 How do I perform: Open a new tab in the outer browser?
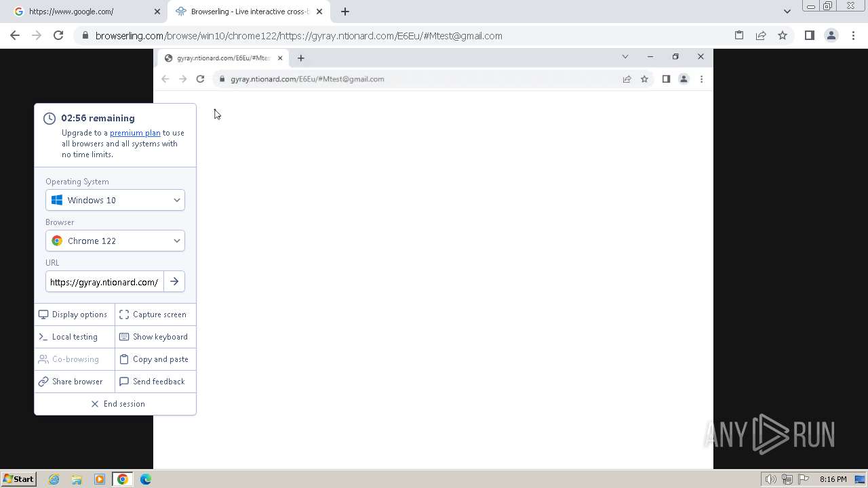click(x=345, y=12)
